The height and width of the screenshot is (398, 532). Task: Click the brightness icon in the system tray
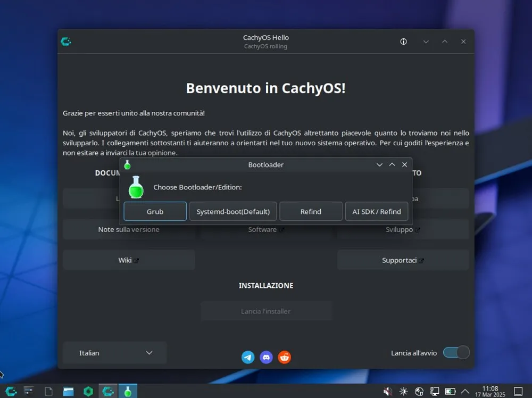click(404, 391)
